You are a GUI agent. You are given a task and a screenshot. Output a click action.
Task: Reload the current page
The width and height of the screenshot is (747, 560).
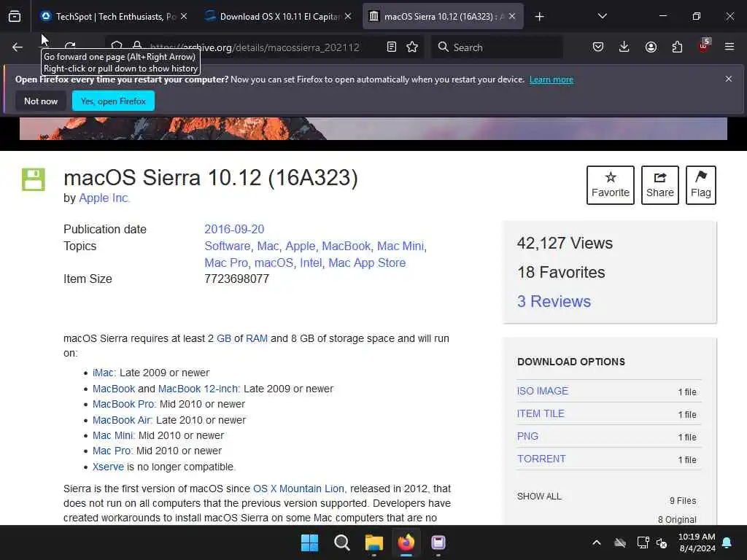[70, 45]
